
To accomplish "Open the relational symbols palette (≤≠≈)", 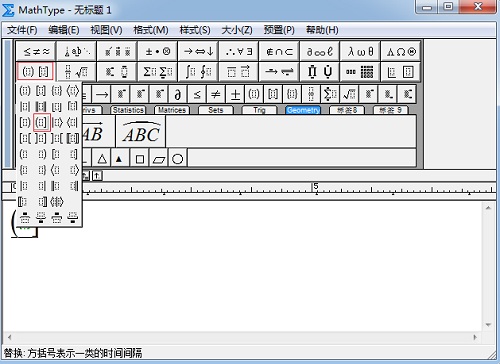I will coord(36,51).
